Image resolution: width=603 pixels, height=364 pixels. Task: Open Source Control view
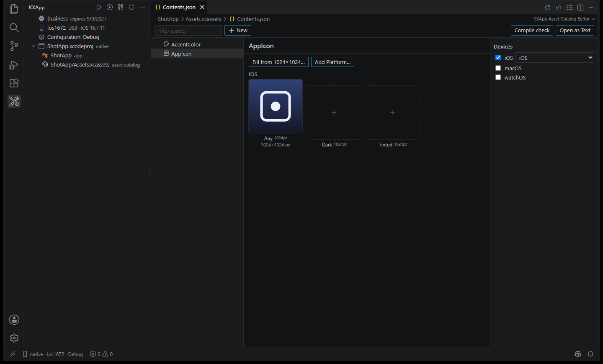pos(14,46)
